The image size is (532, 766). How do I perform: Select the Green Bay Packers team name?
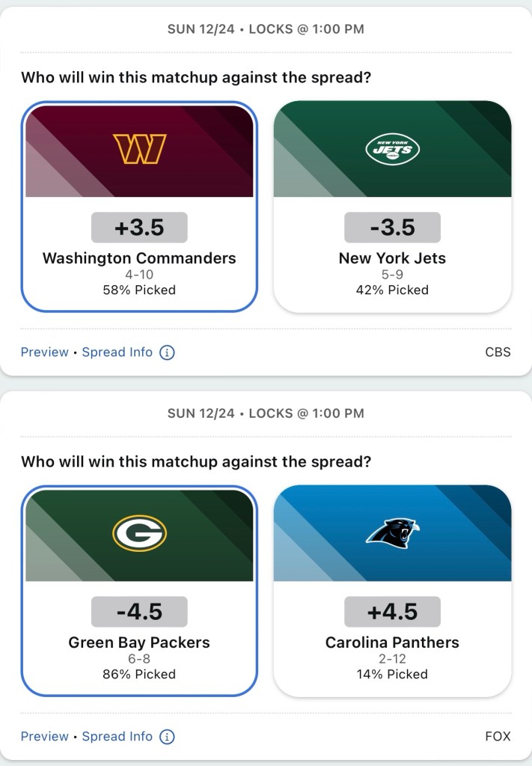pyautogui.click(x=139, y=642)
